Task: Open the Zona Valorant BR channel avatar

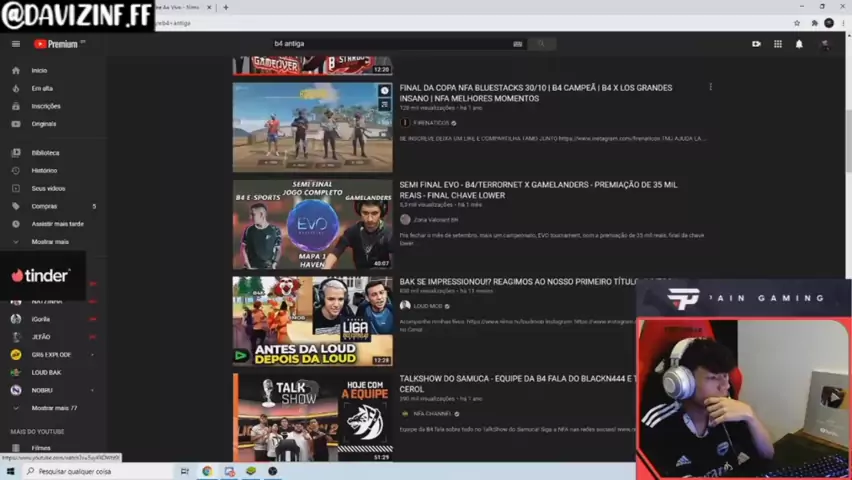Action: coord(405,220)
